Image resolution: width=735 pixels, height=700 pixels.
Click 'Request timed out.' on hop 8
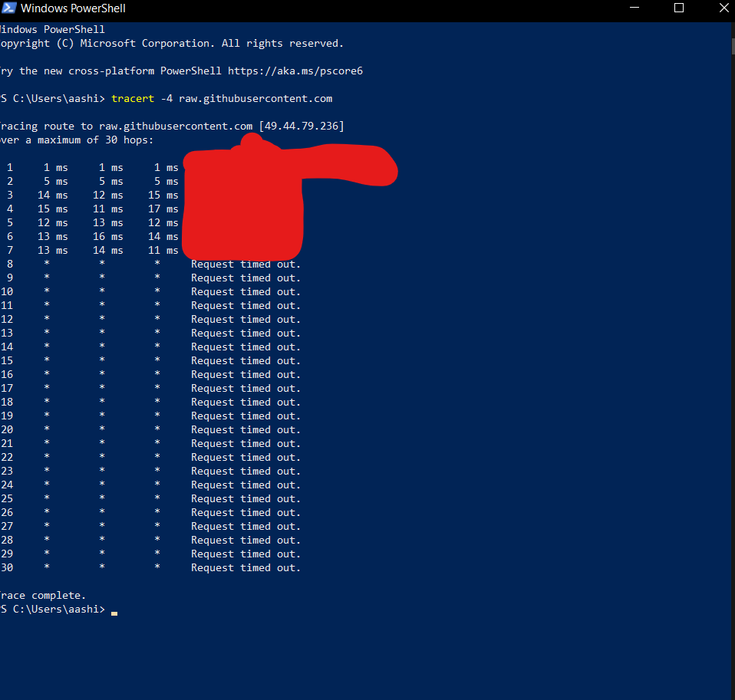pos(246,265)
